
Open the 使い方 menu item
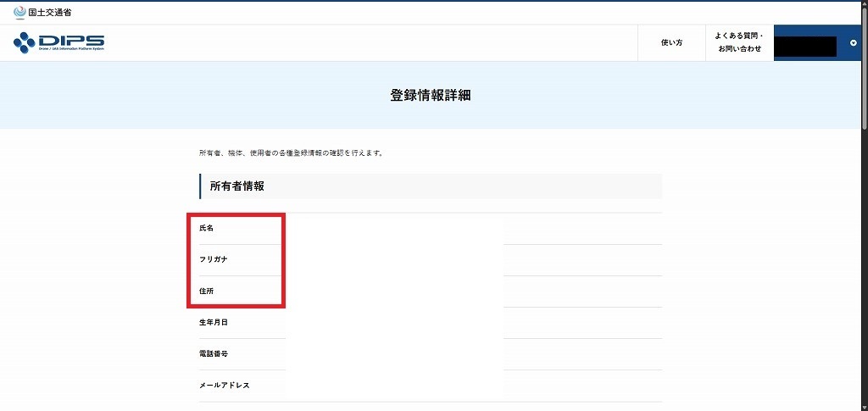pos(671,42)
